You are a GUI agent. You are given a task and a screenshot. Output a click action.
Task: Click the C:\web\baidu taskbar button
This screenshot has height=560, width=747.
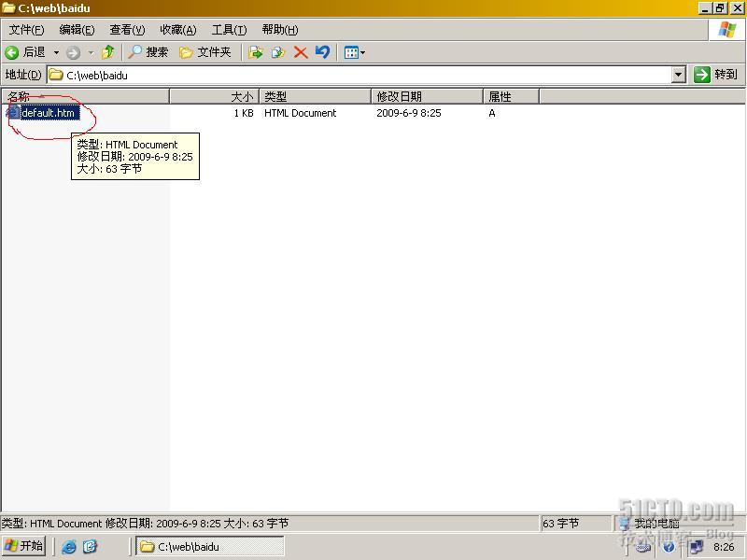click(x=210, y=546)
